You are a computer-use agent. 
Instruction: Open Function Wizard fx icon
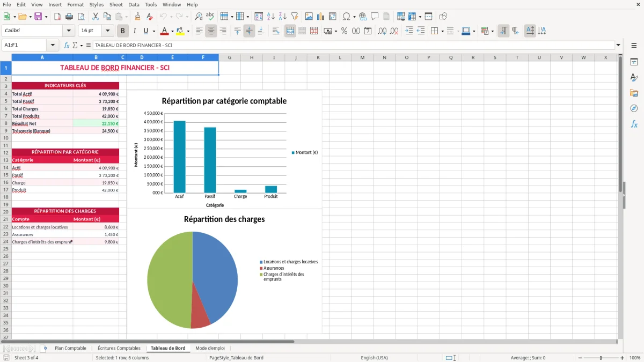[67, 46]
